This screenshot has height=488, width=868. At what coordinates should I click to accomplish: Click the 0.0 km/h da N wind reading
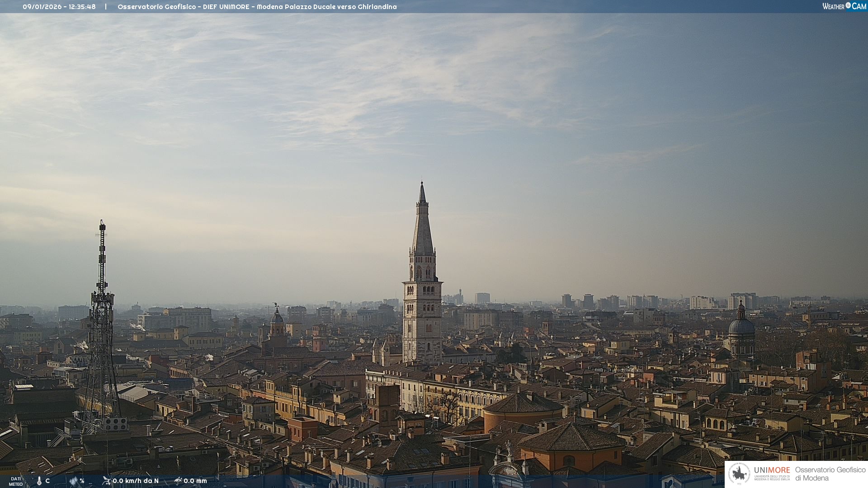136,481
